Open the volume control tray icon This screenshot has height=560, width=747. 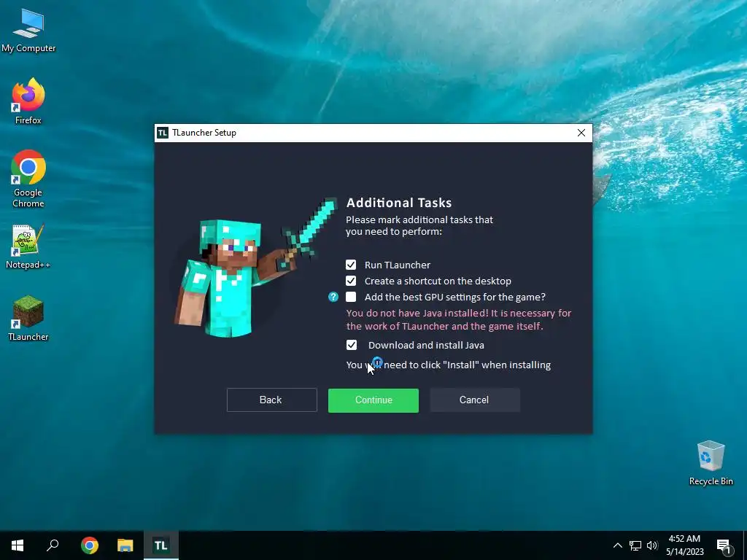point(652,545)
